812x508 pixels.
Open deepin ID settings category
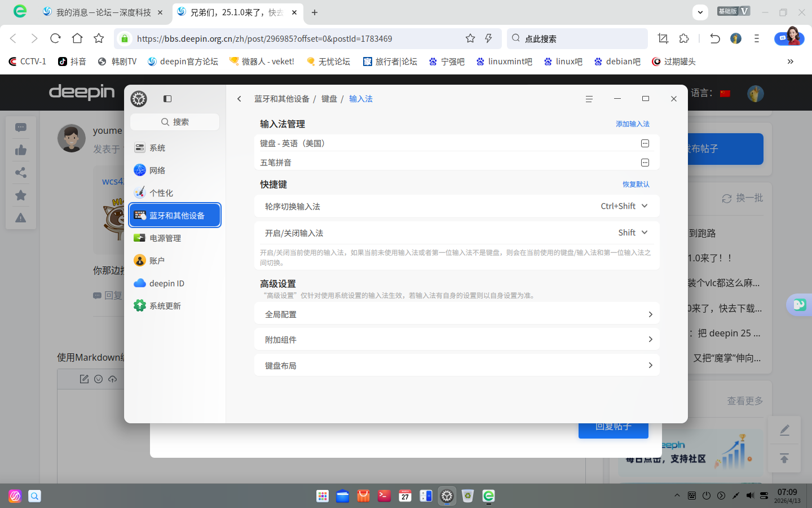[x=175, y=283]
